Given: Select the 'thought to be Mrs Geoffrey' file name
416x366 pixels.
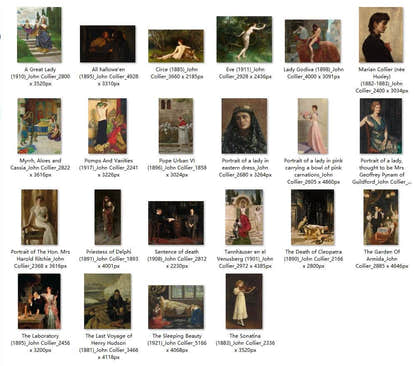Looking at the screenshot, I should pos(382,171).
